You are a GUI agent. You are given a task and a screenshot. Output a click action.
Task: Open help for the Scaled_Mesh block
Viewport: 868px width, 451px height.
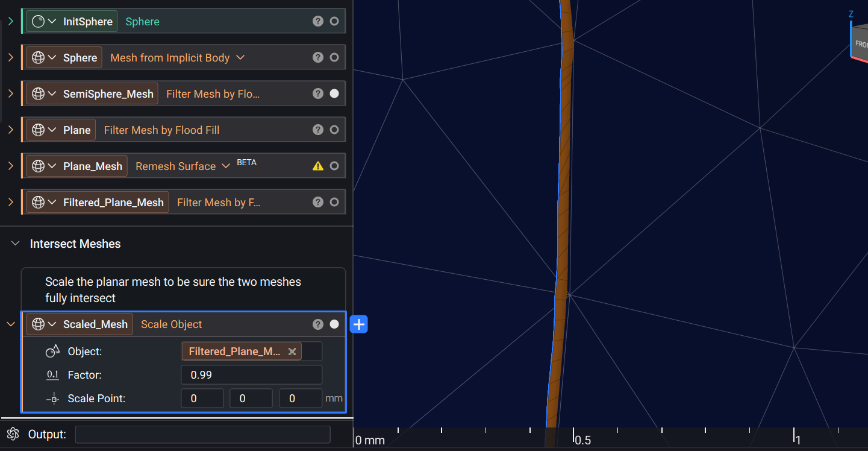[x=318, y=324]
